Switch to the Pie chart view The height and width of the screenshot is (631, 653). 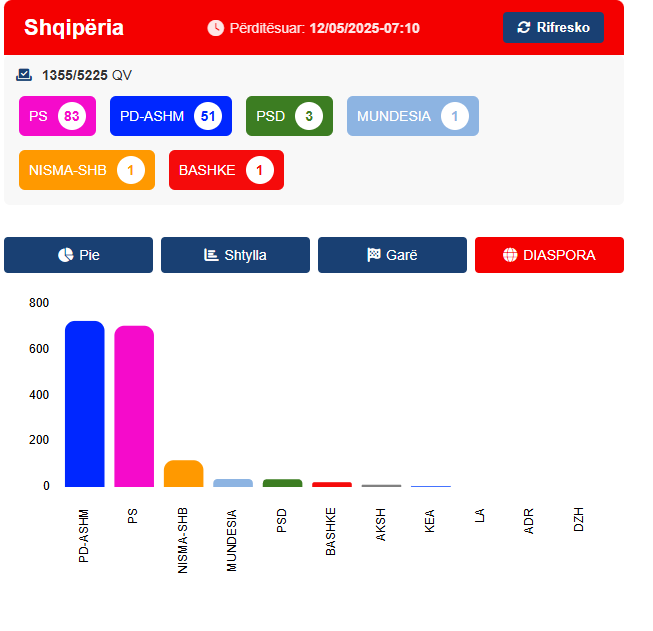78,255
